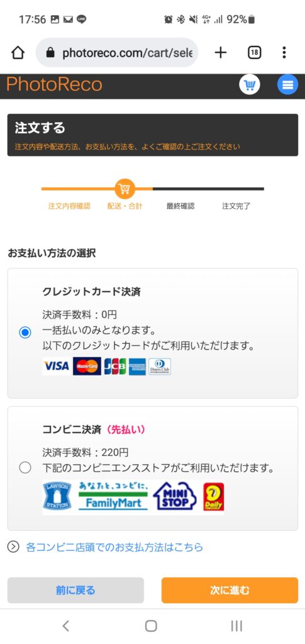Open the shopping cart icon in header
This screenshot has height=644, width=305.
250,85
